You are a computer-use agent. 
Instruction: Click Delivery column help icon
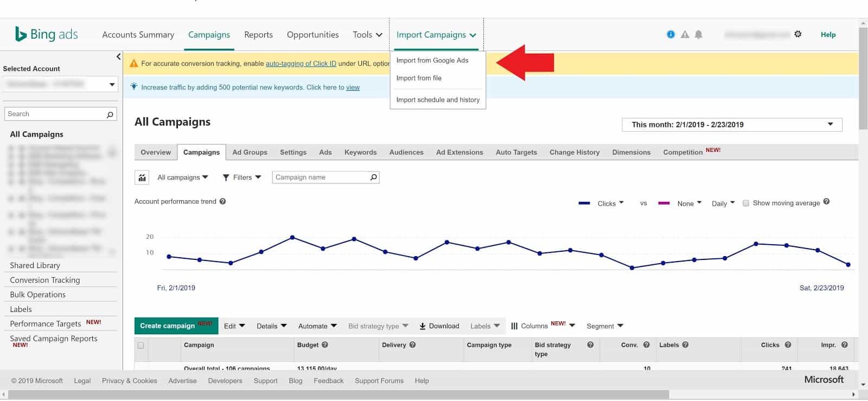412,345
